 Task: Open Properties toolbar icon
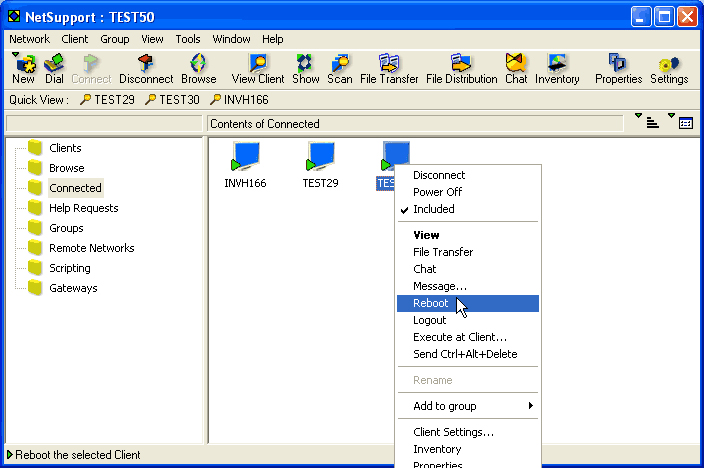pyautogui.click(x=618, y=68)
